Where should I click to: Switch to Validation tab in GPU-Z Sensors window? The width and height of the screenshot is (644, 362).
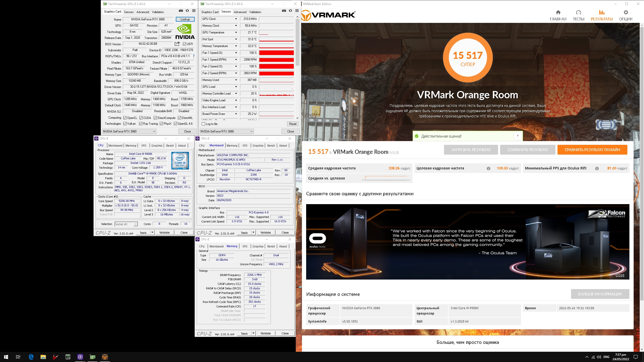coord(255,12)
